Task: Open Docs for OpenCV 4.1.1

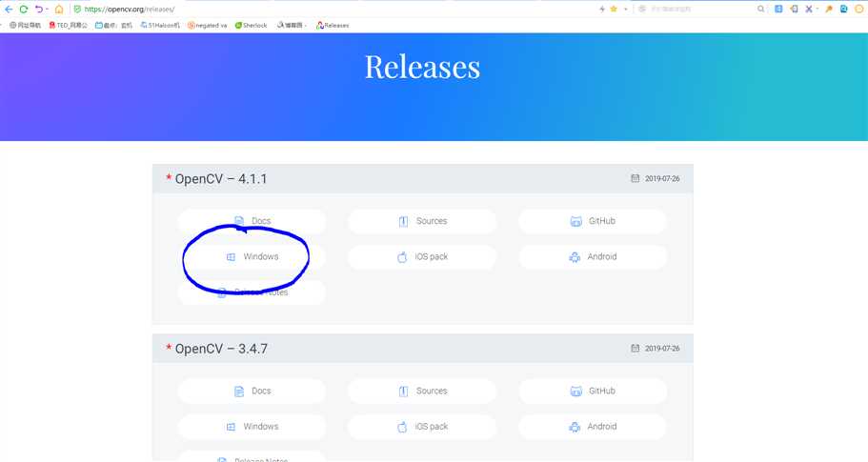Action: coord(252,221)
